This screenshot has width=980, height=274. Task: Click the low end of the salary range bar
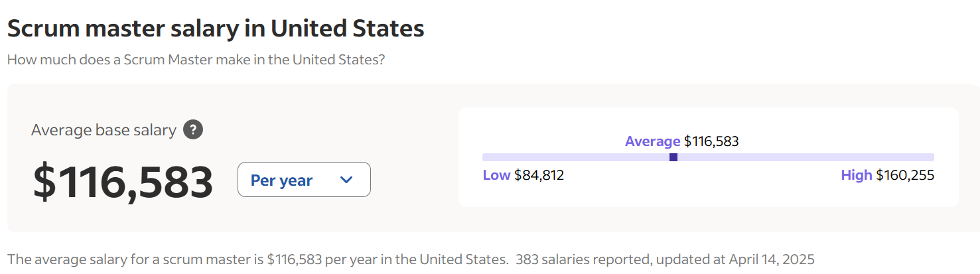486,157
